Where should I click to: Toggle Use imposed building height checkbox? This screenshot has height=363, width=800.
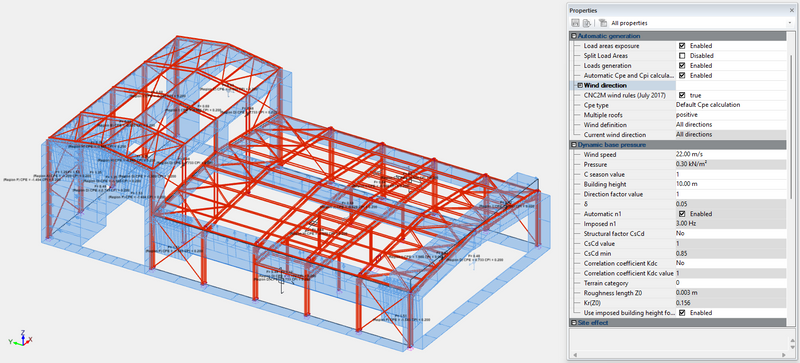(x=682, y=312)
